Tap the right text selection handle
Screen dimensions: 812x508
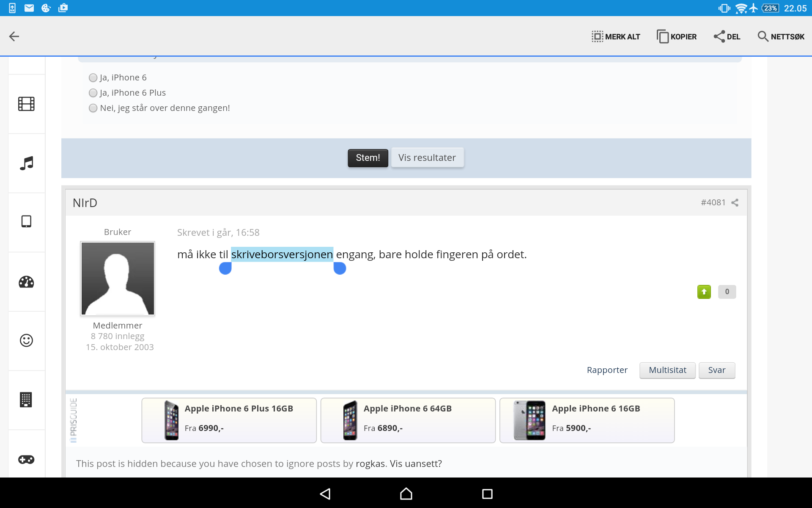click(x=340, y=268)
